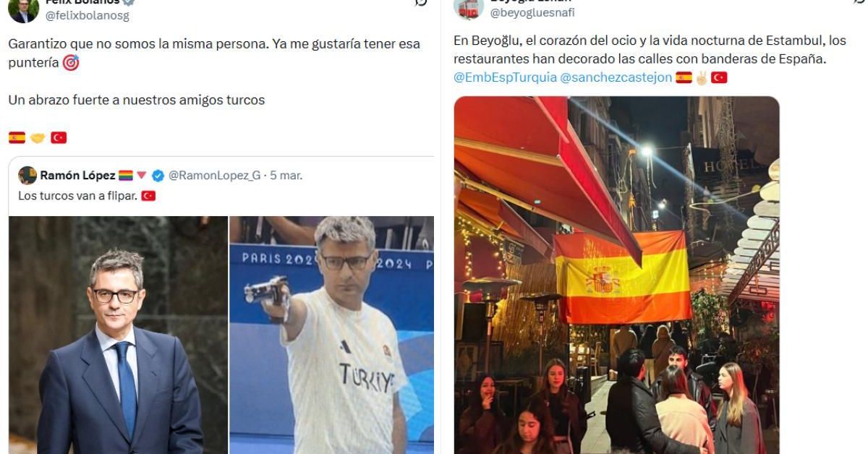Open the @RamonLopez_G handle link
The height and width of the screenshot is (454, 868).
(x=215, y=175)
